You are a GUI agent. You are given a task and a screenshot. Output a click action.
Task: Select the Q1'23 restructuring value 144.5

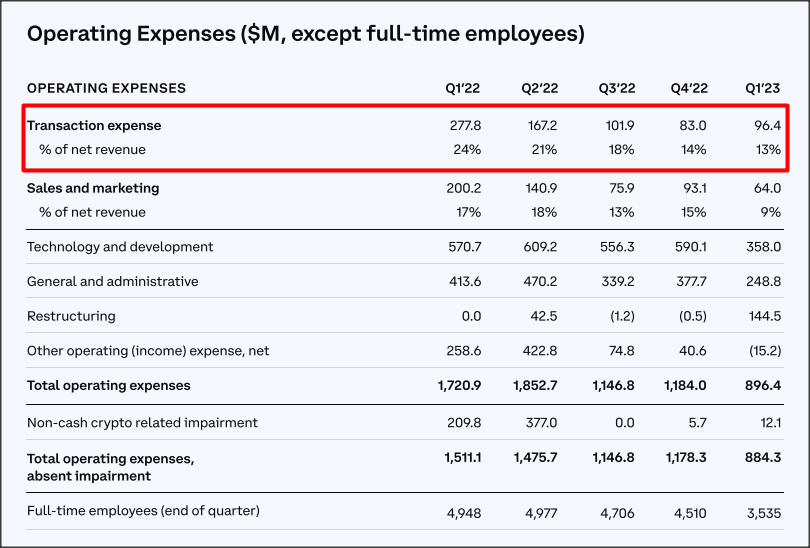[765, 316]
